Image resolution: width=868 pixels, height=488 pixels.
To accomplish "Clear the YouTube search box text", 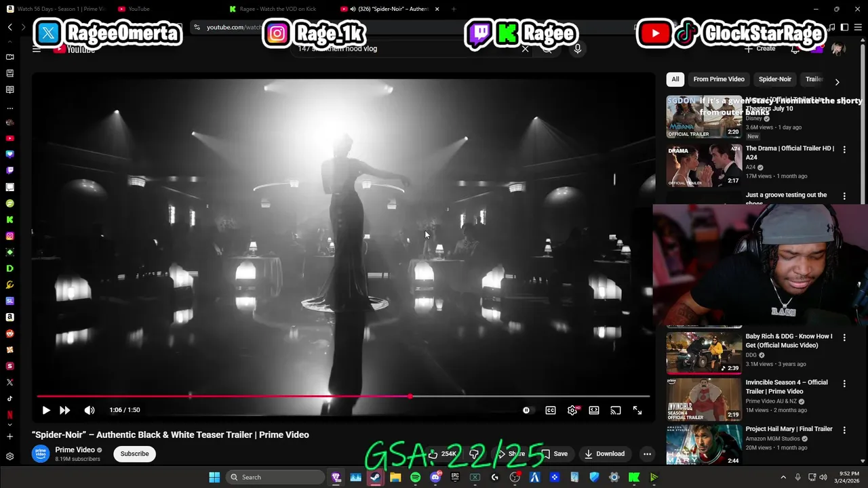I will pos(525,49).
